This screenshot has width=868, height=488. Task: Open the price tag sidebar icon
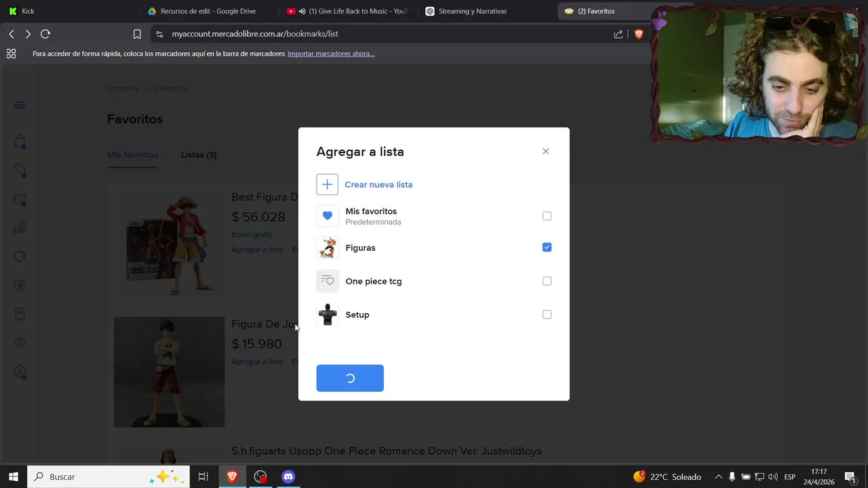[x=20, y=171]
